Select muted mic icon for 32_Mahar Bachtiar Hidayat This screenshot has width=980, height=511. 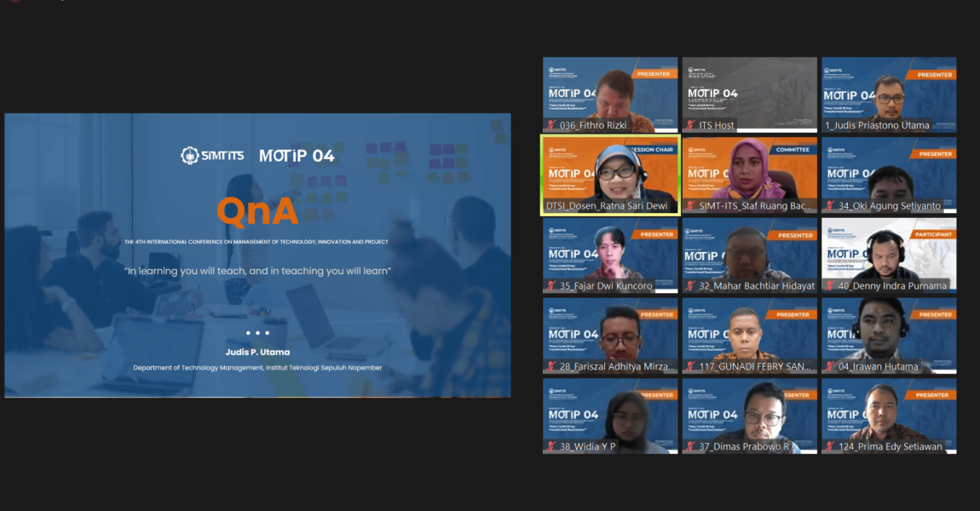690,286
